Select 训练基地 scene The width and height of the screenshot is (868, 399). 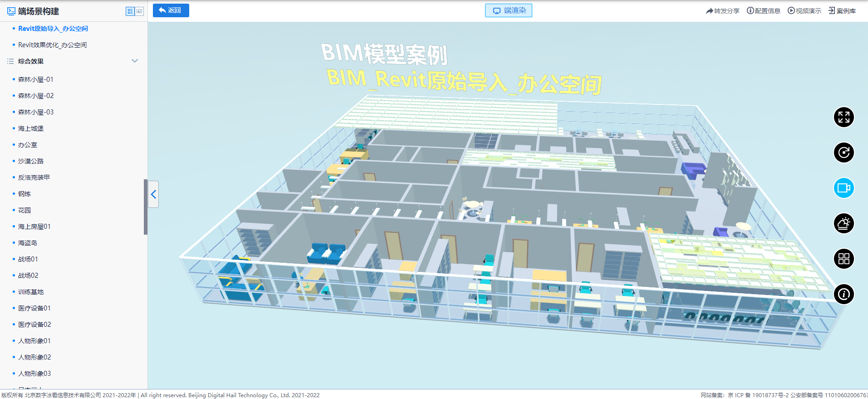[31, 292]
